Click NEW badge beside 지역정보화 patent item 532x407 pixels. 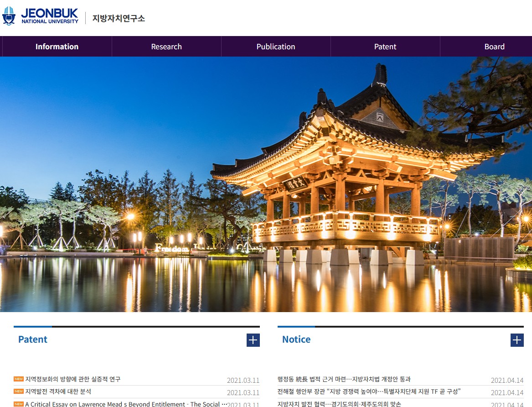pos(18,379)
